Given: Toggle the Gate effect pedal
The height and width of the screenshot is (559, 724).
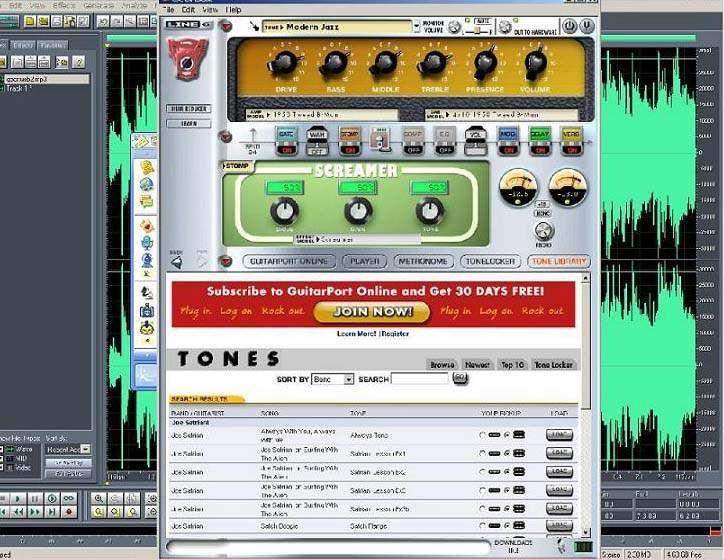Looking at the screenshot, I should coord(286,141).
